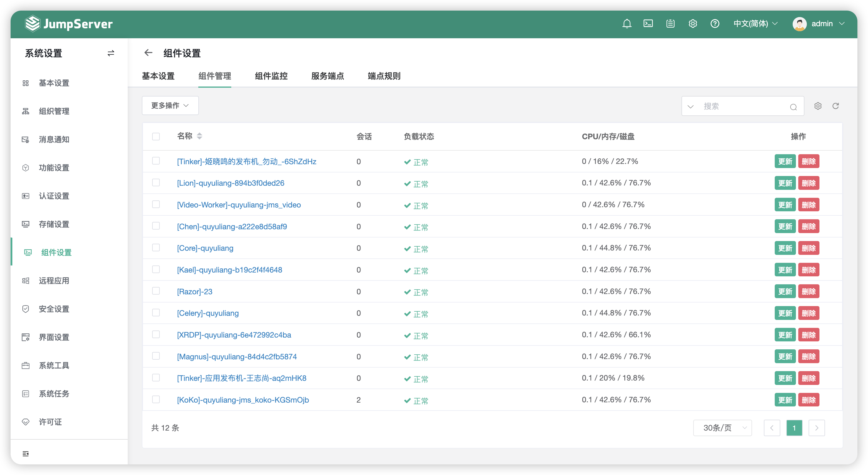Open the [Video-Worker]-quyuliang-jms_video link
This screenshot has height=475, width=868.
click(239, 205)
